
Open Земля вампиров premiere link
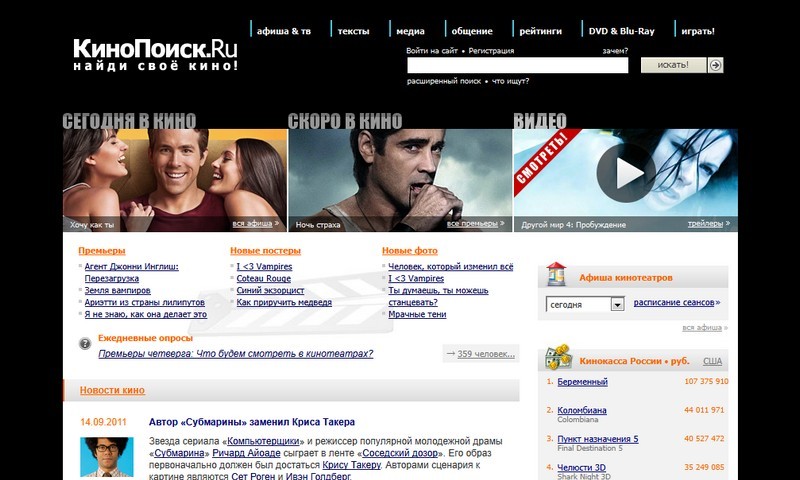point(117,290)
